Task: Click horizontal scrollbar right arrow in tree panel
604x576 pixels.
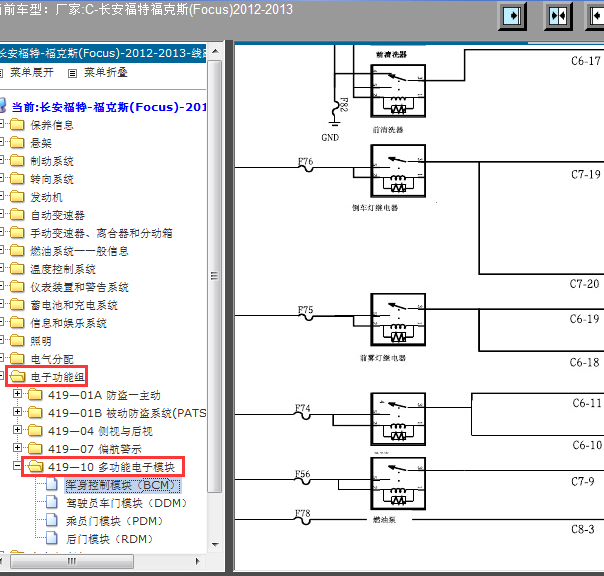Action: 198,561
